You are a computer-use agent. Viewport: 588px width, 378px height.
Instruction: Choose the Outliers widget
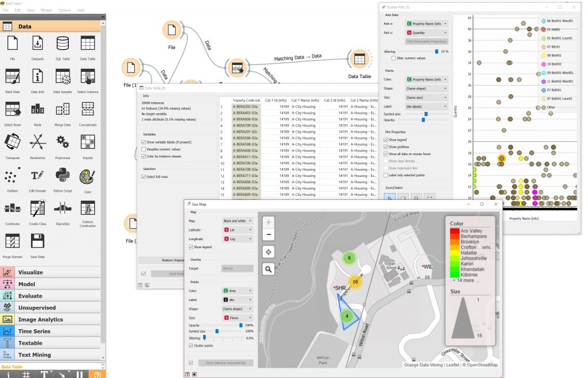pyautogui.click(x=13, y=176)
